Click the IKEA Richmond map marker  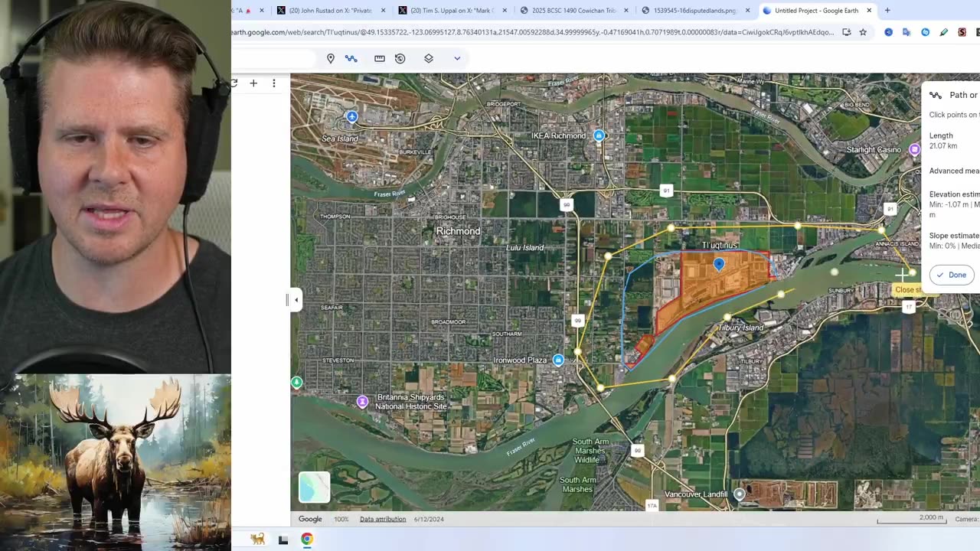(x=599, y=135)
